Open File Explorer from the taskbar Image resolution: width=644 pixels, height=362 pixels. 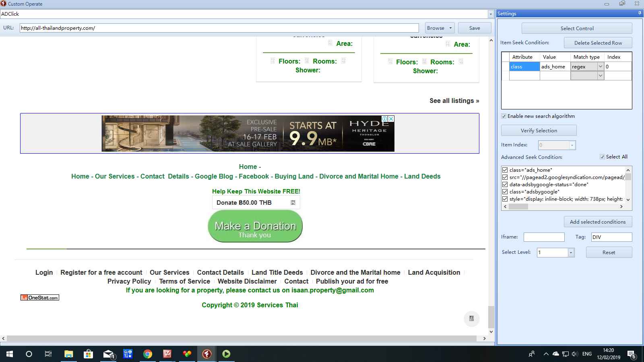pos(68,354)
